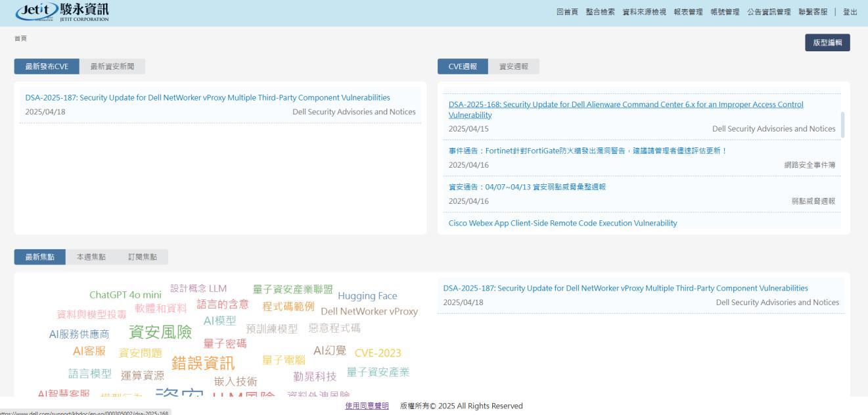The height and width of the screenshot is (415, 868).
Task: Select ChatGPT 4o mini in the word cloud
Action: (x=126, y=294)
